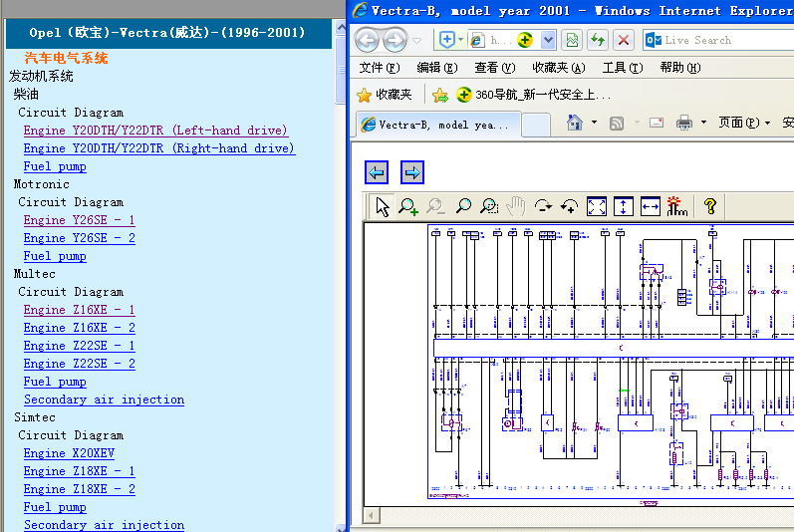Open Engine Z16XE - 1 link
The image size is (794, 532).
[80, 310]
